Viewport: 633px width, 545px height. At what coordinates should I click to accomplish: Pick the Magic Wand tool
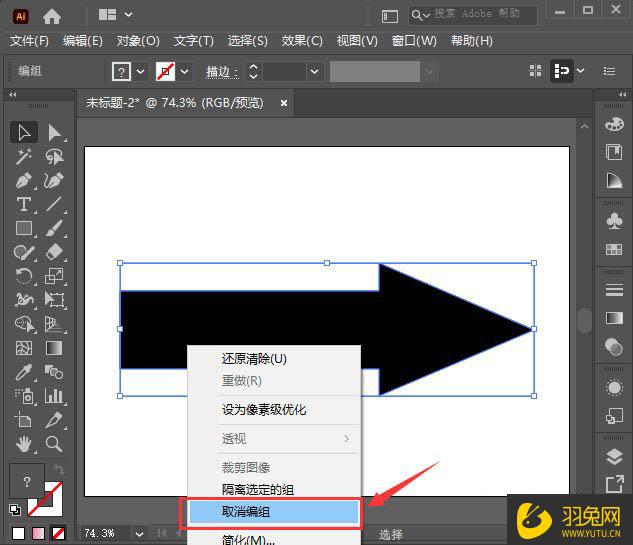click(24, 157)
